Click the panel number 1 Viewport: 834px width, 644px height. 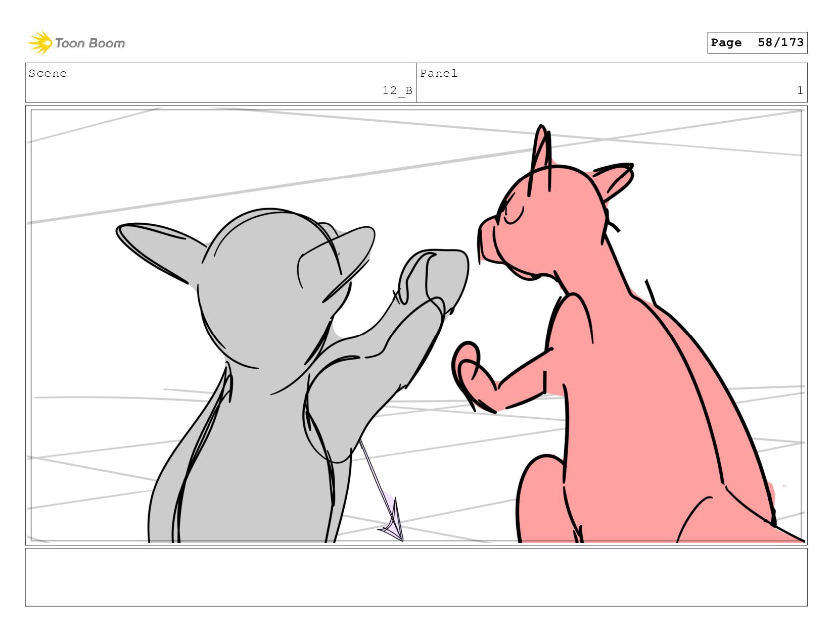[800, 90]
